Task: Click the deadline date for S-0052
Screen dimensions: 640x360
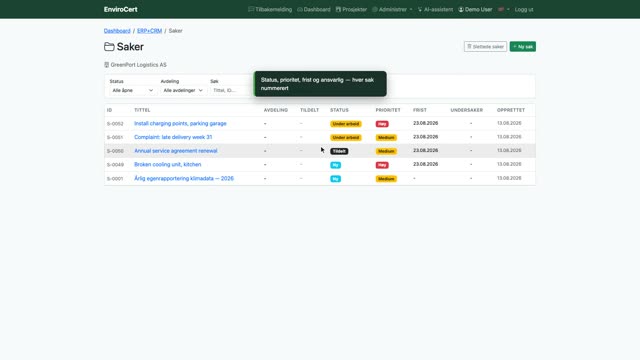Action: [425, 123]
